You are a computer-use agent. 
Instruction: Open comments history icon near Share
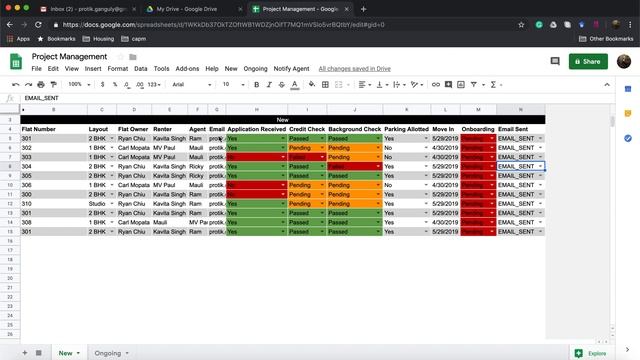(555, 61)
